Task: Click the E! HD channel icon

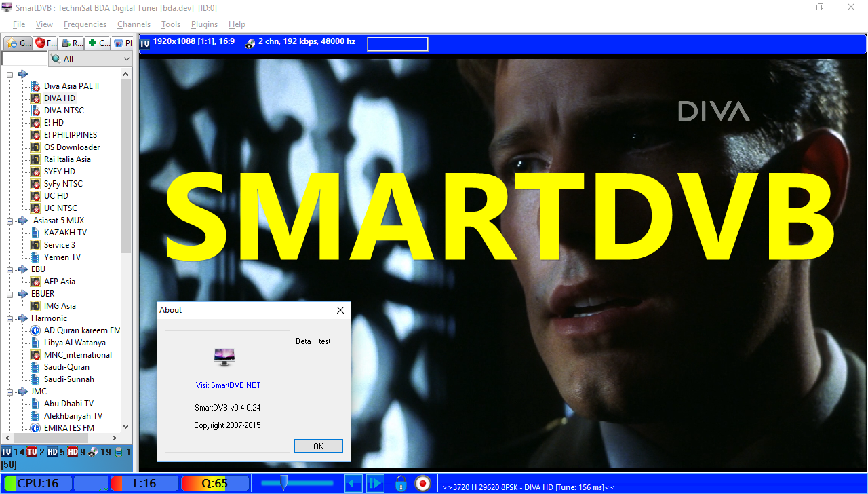Action: [x=35, y=123]
